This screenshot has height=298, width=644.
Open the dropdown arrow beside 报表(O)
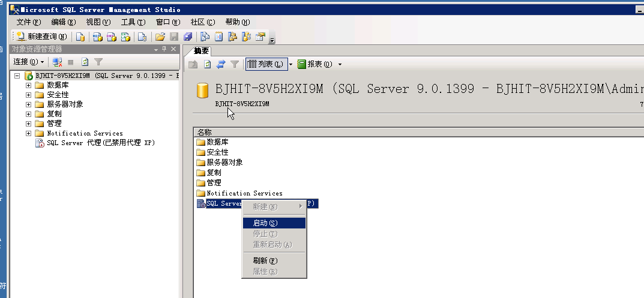pos(340,64)
